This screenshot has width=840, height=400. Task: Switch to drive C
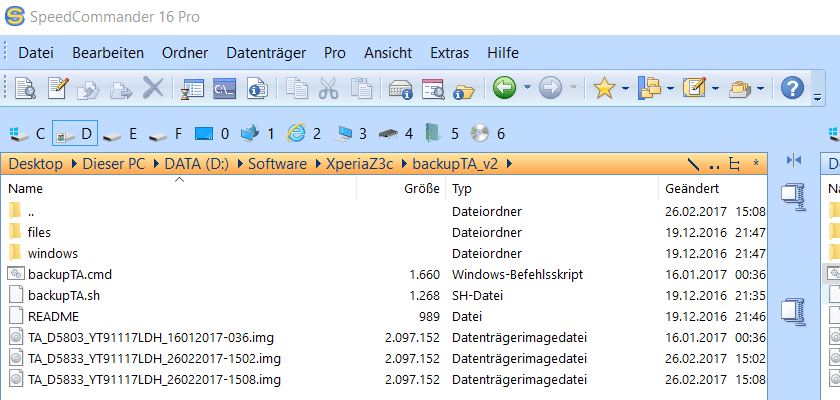tap(28, 133)
